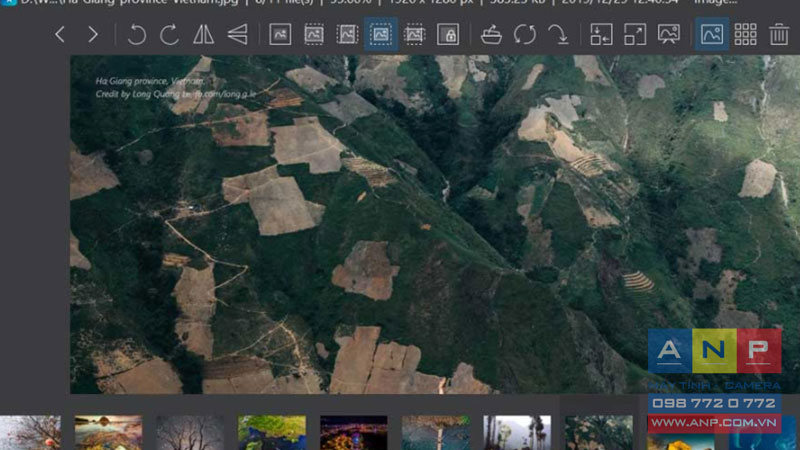Select scale to fill zoom mode
Viewport: 800px width, 450px height.
pyautogui.click(x=414, y=35)
